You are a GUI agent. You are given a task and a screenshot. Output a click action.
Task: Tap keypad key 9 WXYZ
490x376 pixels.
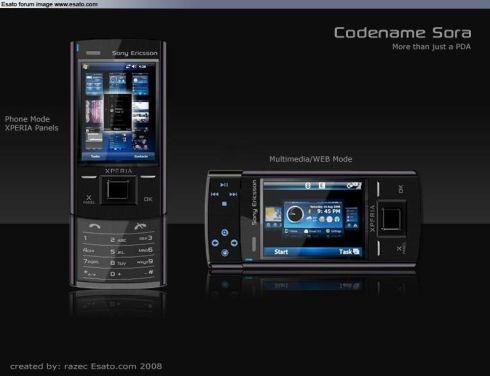pyautogui.click(x=145, y=262)
